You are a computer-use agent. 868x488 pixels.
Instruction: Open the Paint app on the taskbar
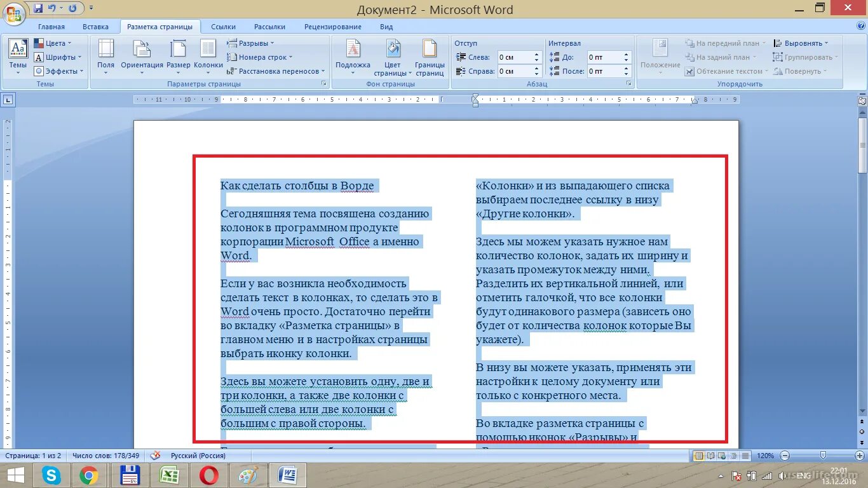248,475
